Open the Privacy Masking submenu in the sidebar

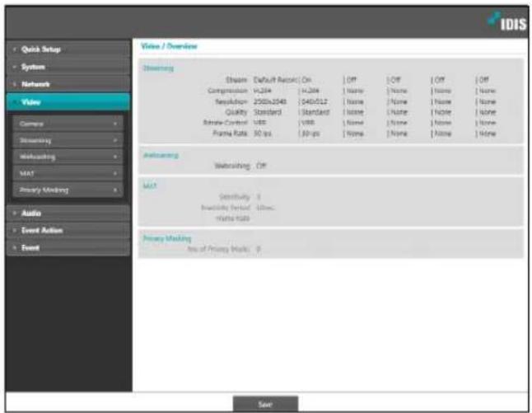pos(68,190)
